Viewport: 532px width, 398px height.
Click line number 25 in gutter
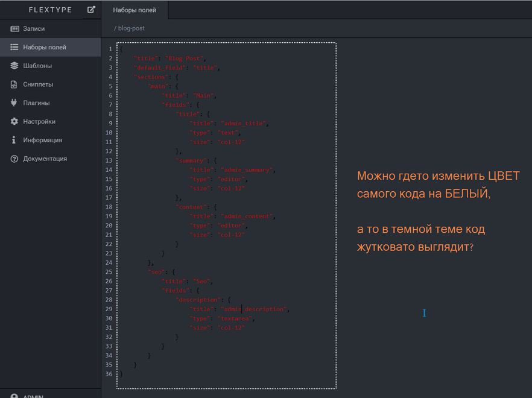tap(109, 272)
